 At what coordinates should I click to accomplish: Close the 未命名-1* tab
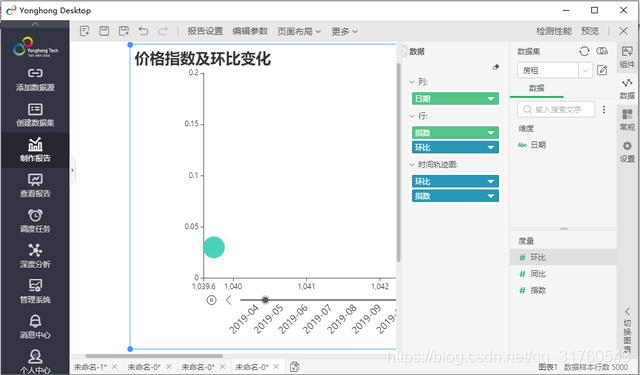[x=115, y=367]
